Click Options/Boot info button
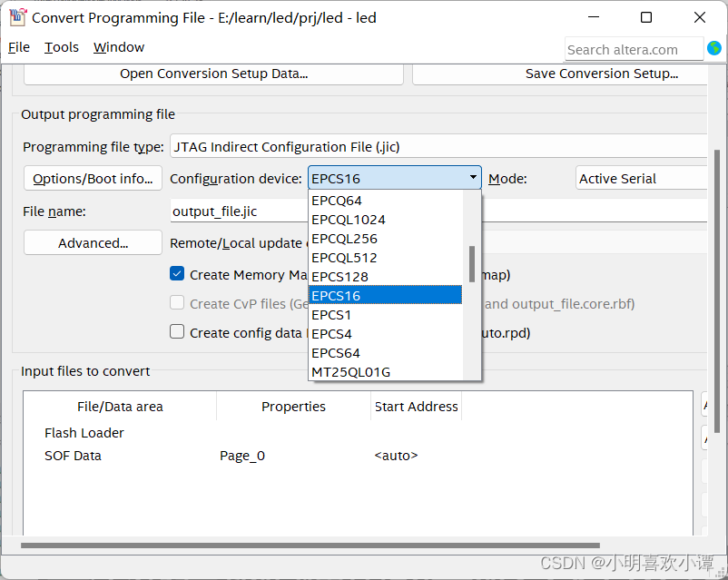Image resolution: width=728 pixels, height=580 pixels. pyautogui.click(x=93, y=178)
